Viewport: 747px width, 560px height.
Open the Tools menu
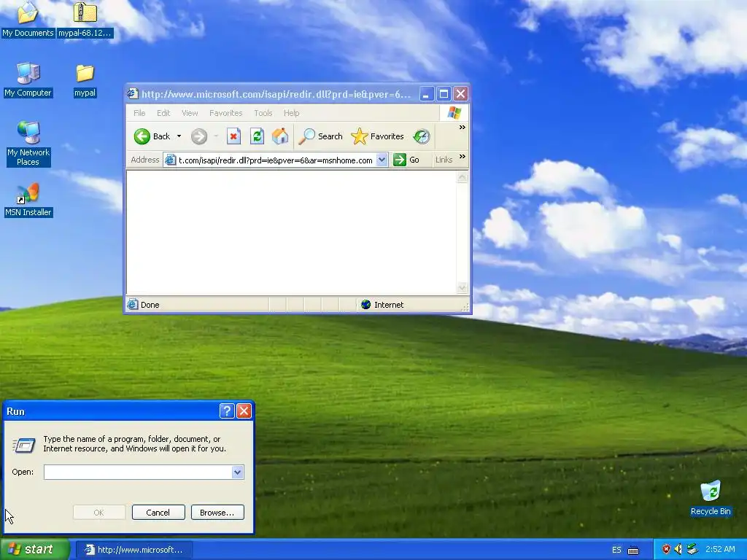pyautogui.click(x=263, y=113)
